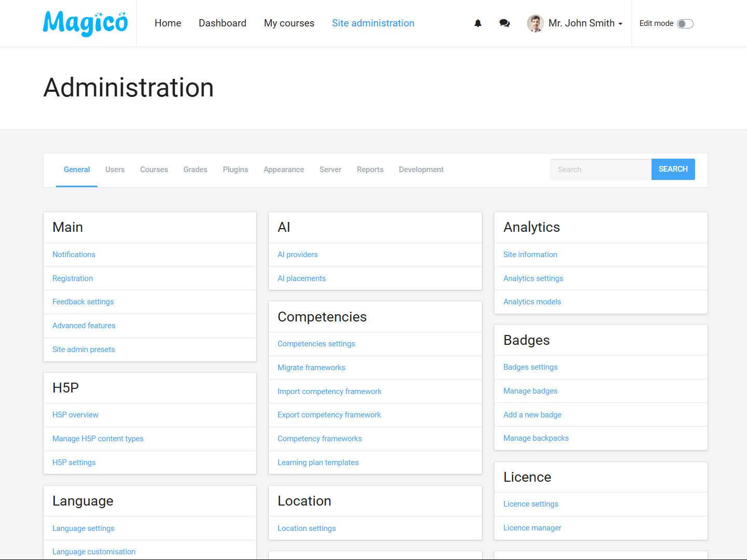Click Mr. John Smith's avatar picture

pos(535,23)
